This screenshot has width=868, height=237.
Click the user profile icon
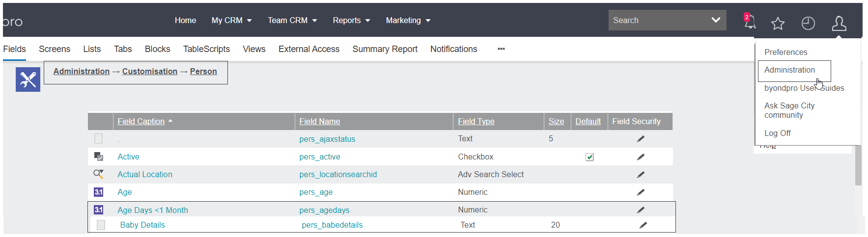coord(839,23)
